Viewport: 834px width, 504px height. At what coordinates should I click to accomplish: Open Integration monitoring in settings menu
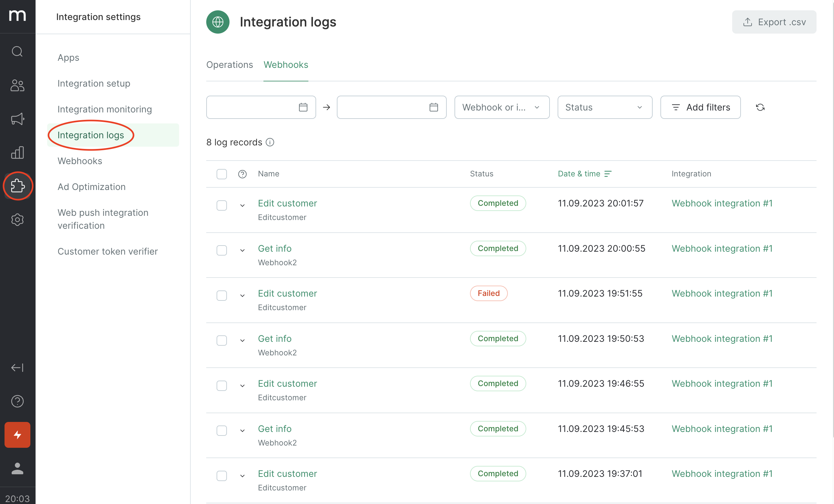click(105, 109)
